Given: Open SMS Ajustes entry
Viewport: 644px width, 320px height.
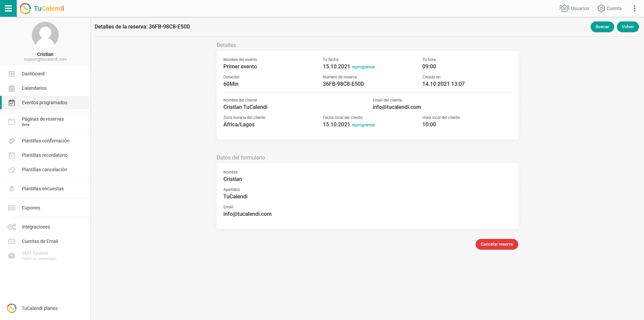Looking at the screenshot, I should [45, 256].
